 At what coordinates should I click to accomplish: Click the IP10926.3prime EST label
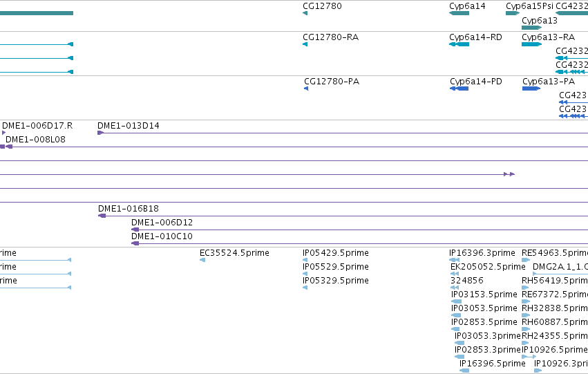(561, 364)
